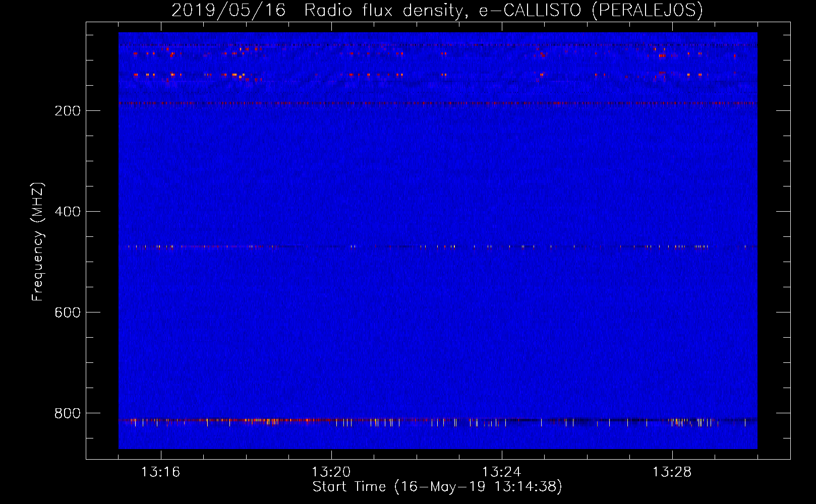Select the "Frequency (MHZ)" axis label
The width and height of the screenshot is (816, 504).
pyautogui.click(x=38, y=241)
